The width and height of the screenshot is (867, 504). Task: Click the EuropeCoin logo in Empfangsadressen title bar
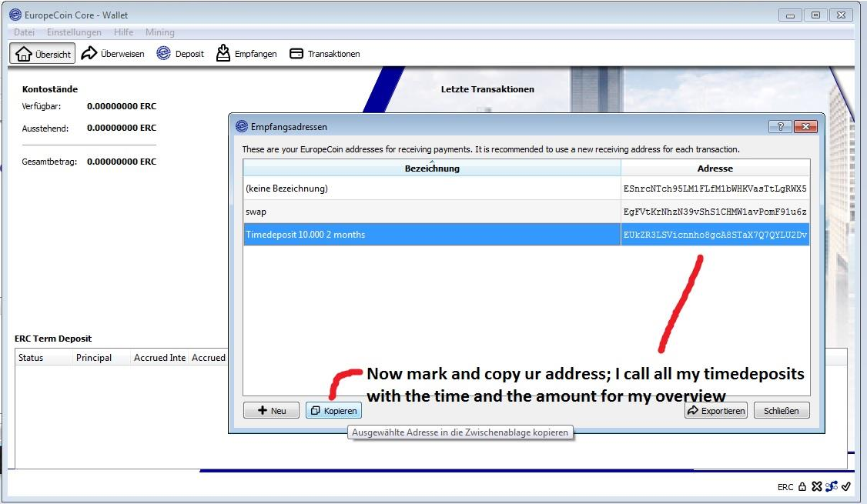tap(242, 126)
